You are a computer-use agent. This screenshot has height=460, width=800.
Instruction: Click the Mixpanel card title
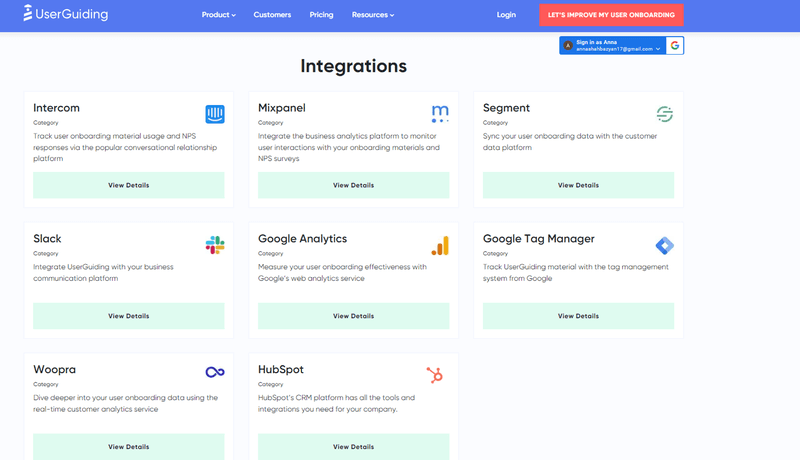point(282,108)
